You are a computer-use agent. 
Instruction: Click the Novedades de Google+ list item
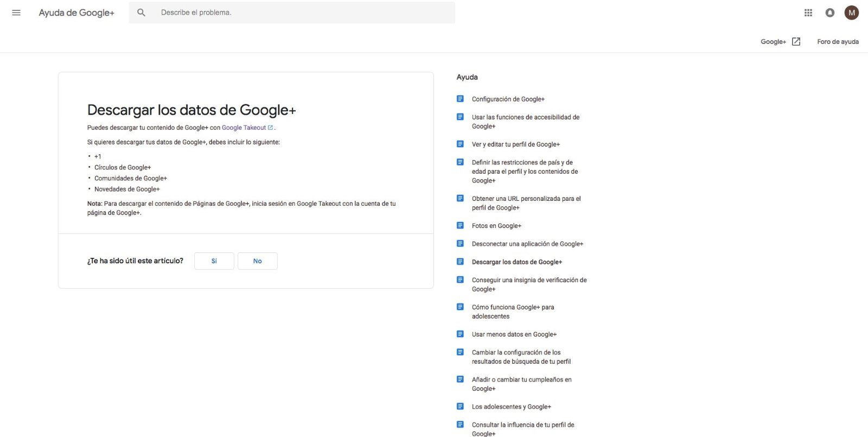(127, 189)
